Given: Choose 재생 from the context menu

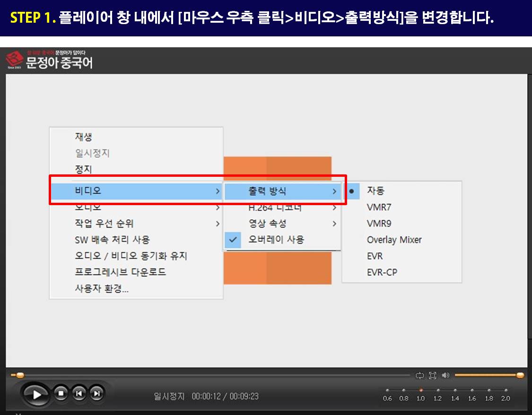Looking at the screenshot, I should coord(83,137).
